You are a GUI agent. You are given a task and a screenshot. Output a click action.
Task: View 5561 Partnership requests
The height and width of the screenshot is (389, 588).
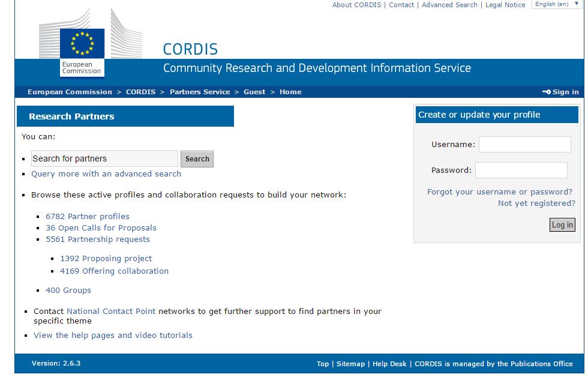[x=97, y=240]
